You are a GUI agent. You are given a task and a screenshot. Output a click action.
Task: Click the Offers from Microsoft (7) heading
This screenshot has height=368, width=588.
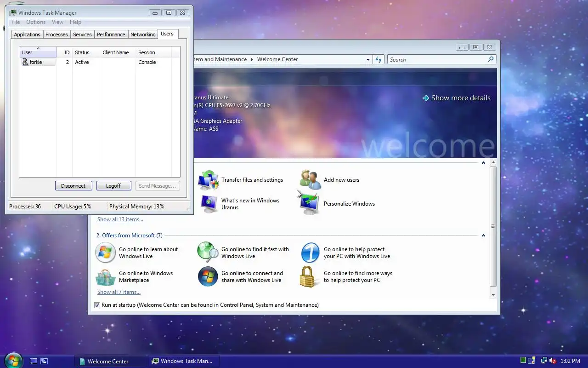[x=130, y=236]
